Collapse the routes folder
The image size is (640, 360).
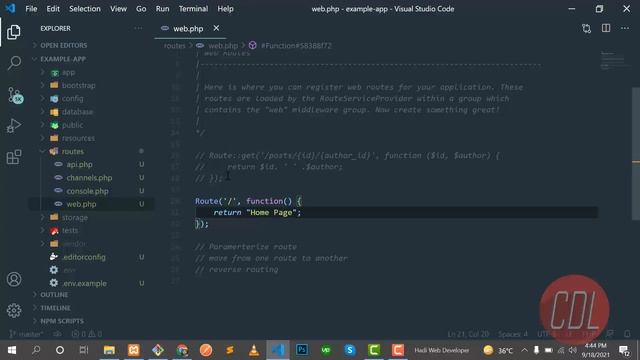point(73,151)
